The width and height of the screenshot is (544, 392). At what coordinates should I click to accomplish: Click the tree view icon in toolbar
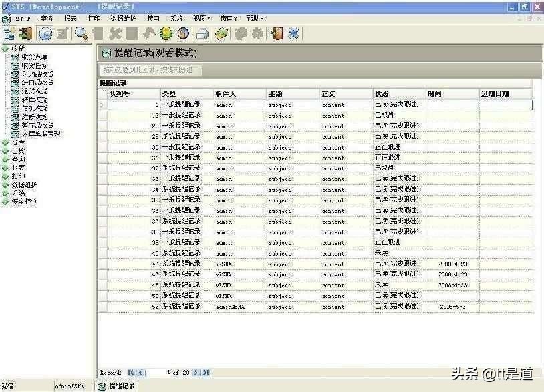point(9,33)
